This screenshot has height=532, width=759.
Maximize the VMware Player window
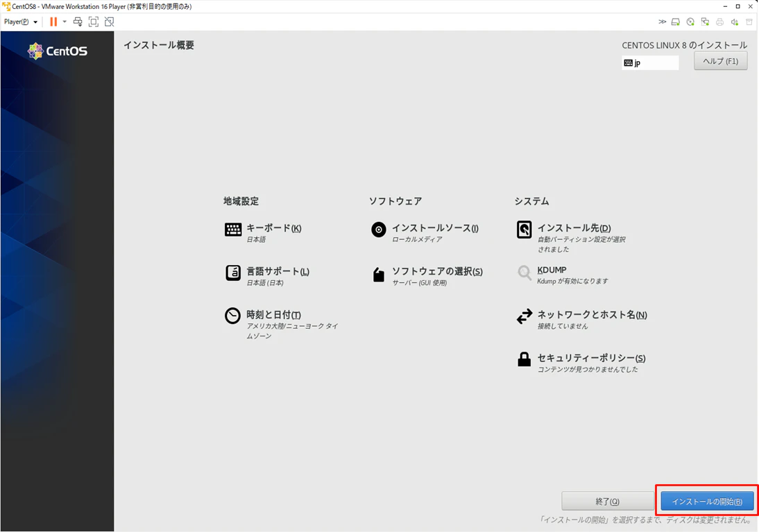737,6
